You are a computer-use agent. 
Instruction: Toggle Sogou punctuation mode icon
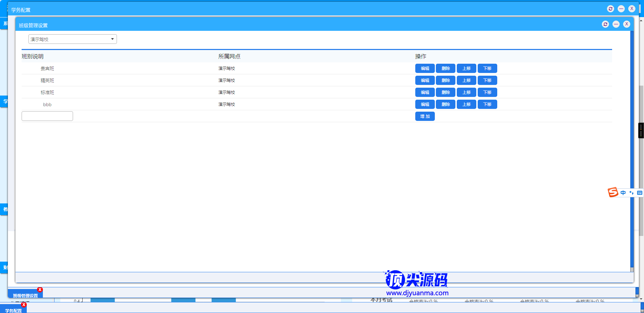pyautogui.click(x=631, y=193)
